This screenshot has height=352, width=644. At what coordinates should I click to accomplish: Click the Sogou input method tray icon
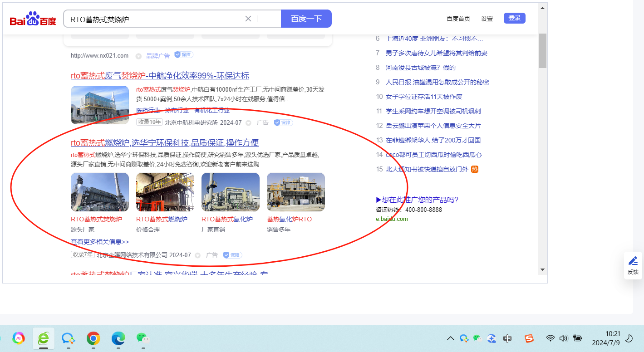point(529,338)
